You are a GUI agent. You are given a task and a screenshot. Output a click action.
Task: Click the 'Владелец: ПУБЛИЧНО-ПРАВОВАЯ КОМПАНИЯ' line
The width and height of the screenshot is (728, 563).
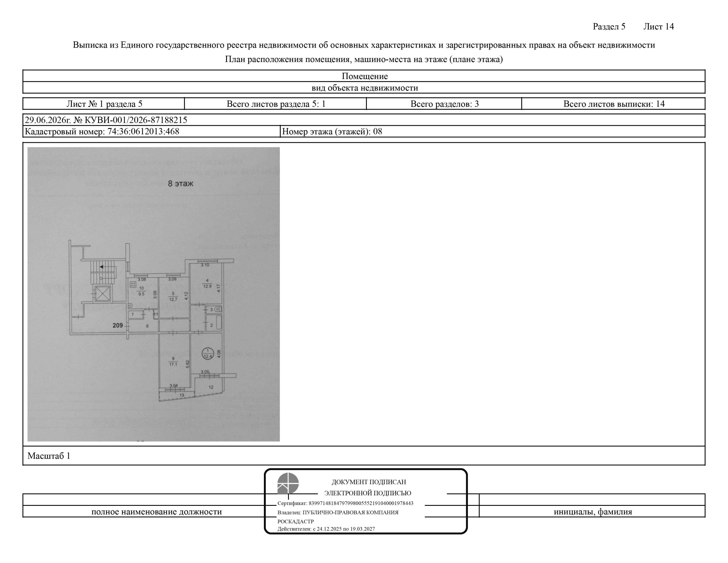[x=338, y=512]
